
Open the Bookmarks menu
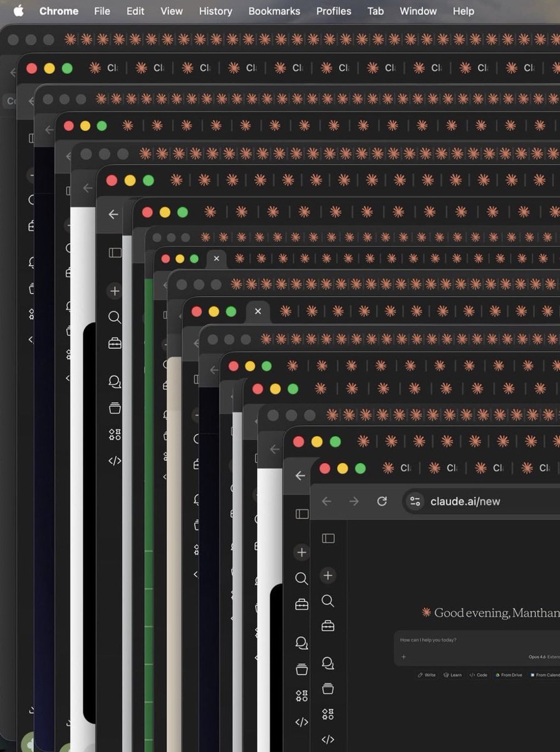point(274,11)
